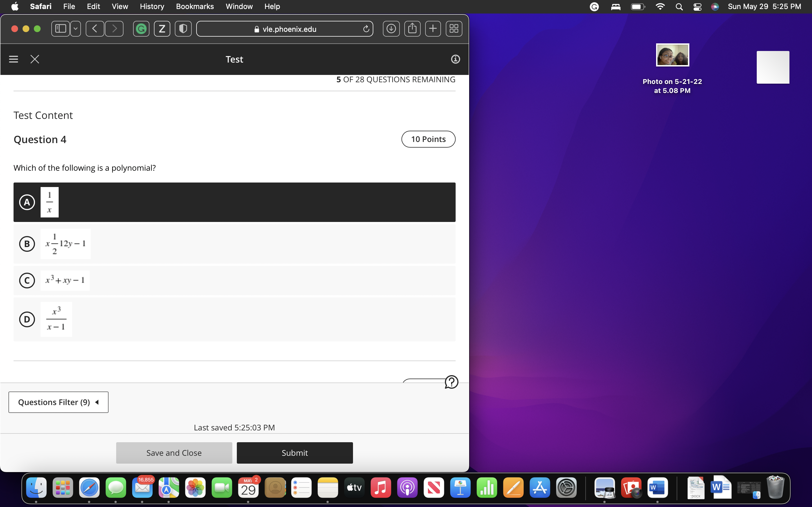Open the sidebar options dropdown chevron
The height and width of the screenshot is (507, 812).
pos(75,28)
